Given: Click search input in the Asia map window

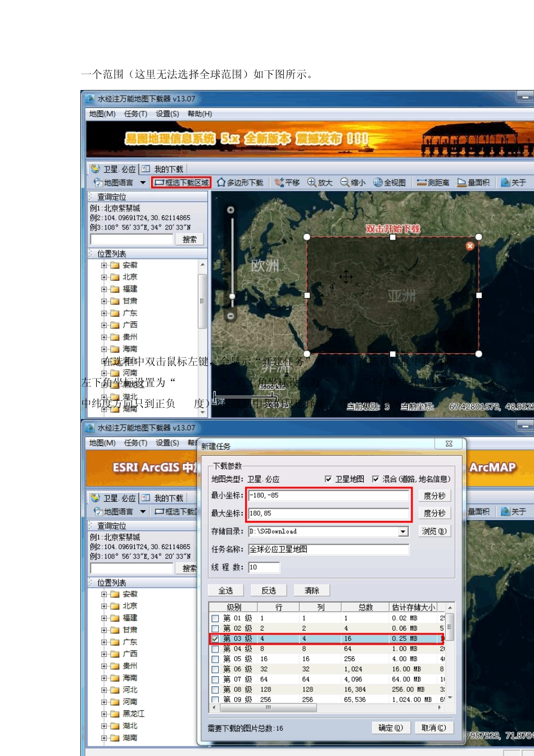Looking at the screenshot, I should tap(132, 240).
